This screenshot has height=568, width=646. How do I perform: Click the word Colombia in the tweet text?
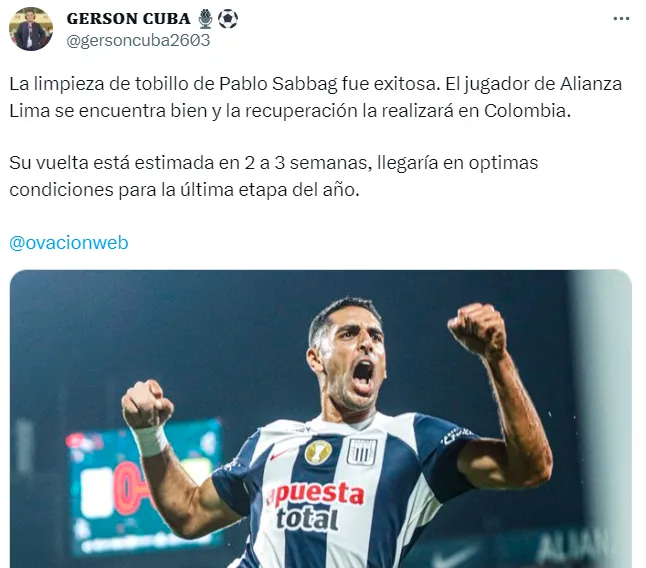click(527, 110)
